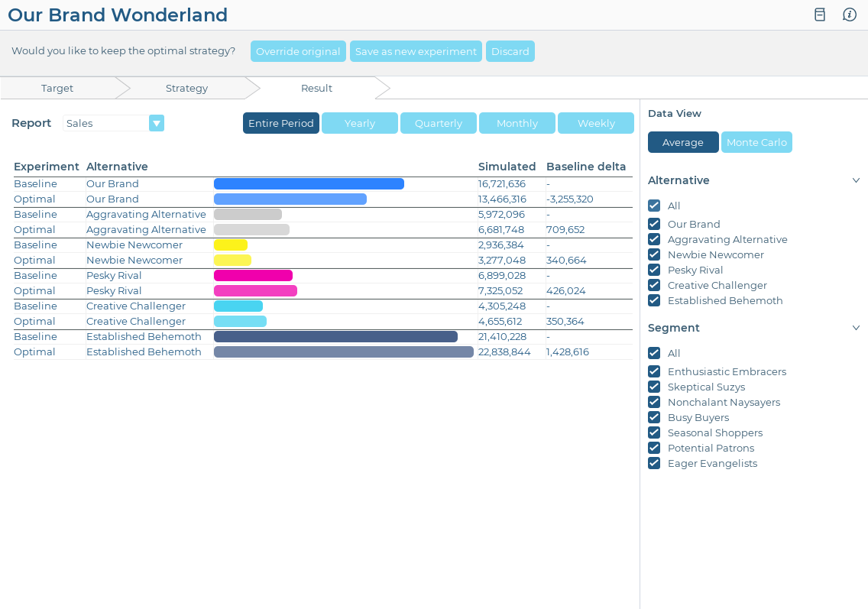868x609 pixels.
Task: Switch report view to Quarterly
Action: 438,123
